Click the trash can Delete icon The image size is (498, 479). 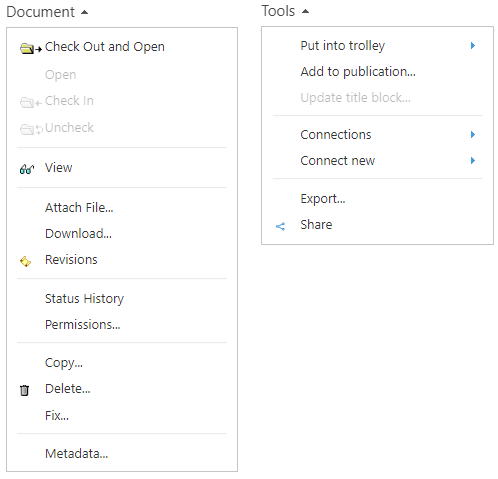tap(24, 390)
